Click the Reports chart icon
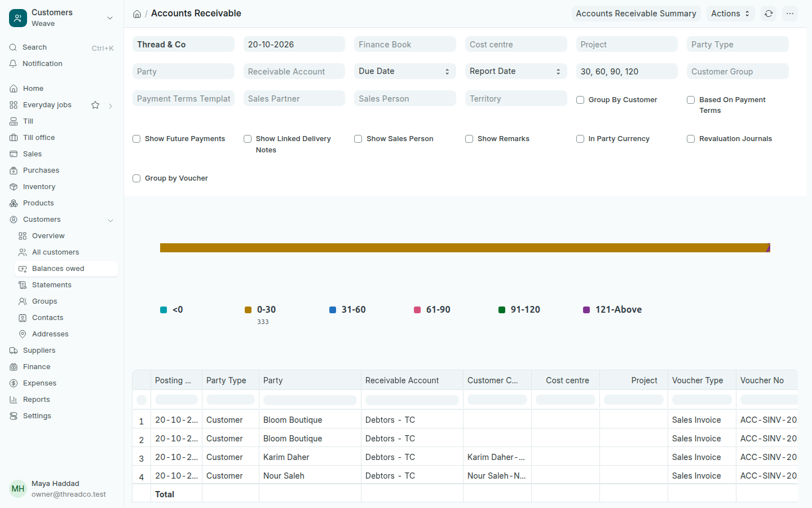The width and height of the screenshot is (812, 508). [x=14, y=400]
